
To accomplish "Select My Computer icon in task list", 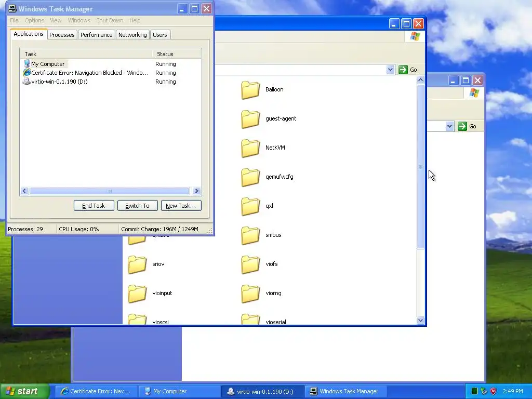I will 26,64.
